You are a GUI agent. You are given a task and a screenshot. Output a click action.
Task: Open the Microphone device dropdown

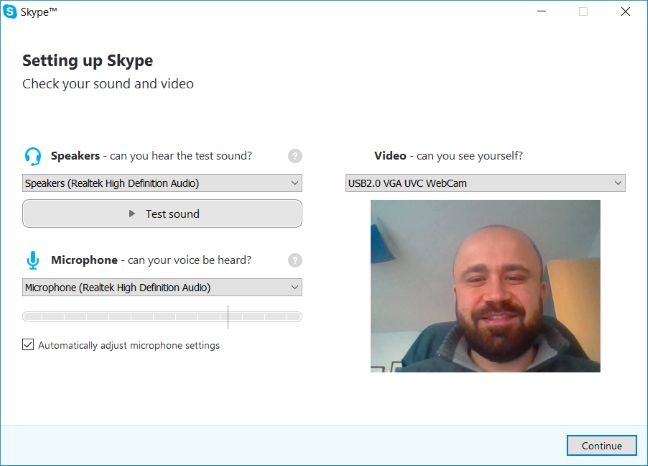point(162,287)
